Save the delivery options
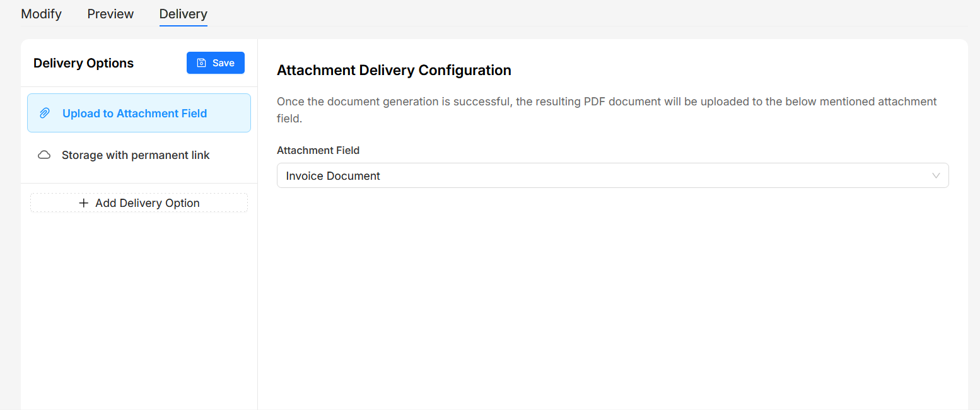Screen dimensions: 980x410 216,63
